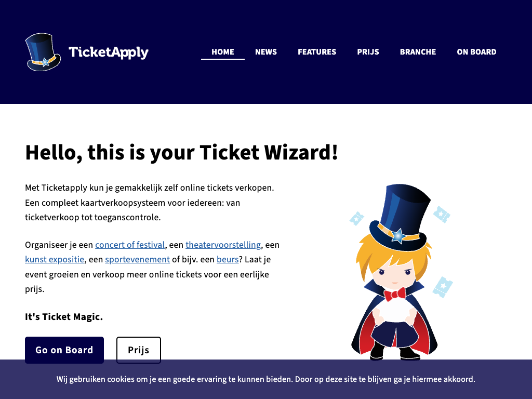Open the News menu item

266,52
